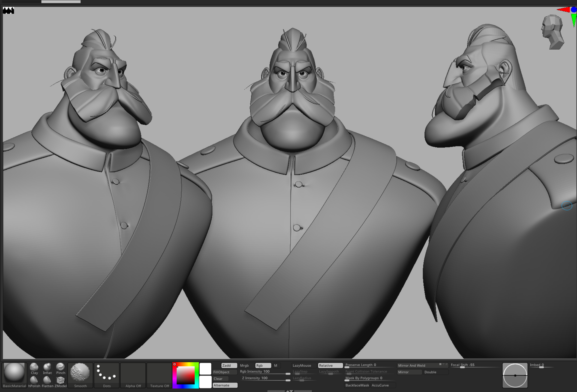
Task: Click the light tab at top
Action: 61,1
